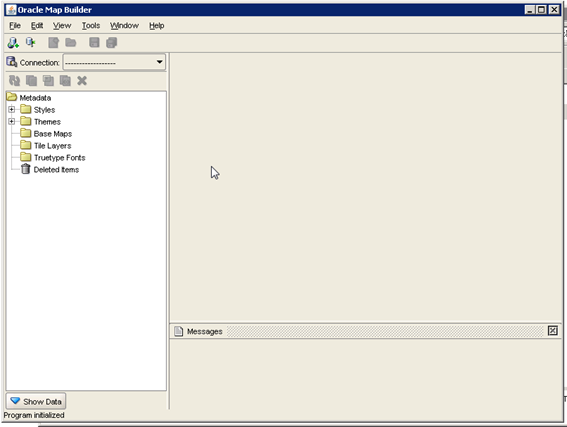The width and height of the screenshot is (567, 427).
Task: Open the Tools menu
Action: click(x=91, y=26)
